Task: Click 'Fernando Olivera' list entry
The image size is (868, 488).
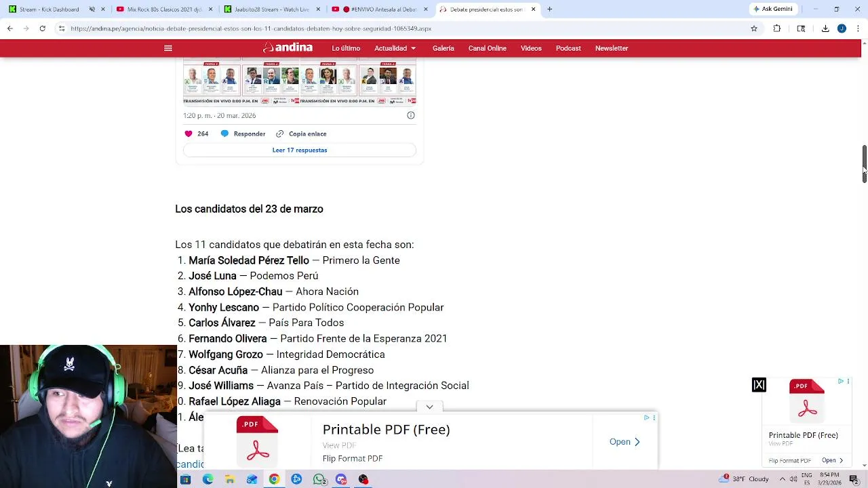Action: tap(318, 338)
